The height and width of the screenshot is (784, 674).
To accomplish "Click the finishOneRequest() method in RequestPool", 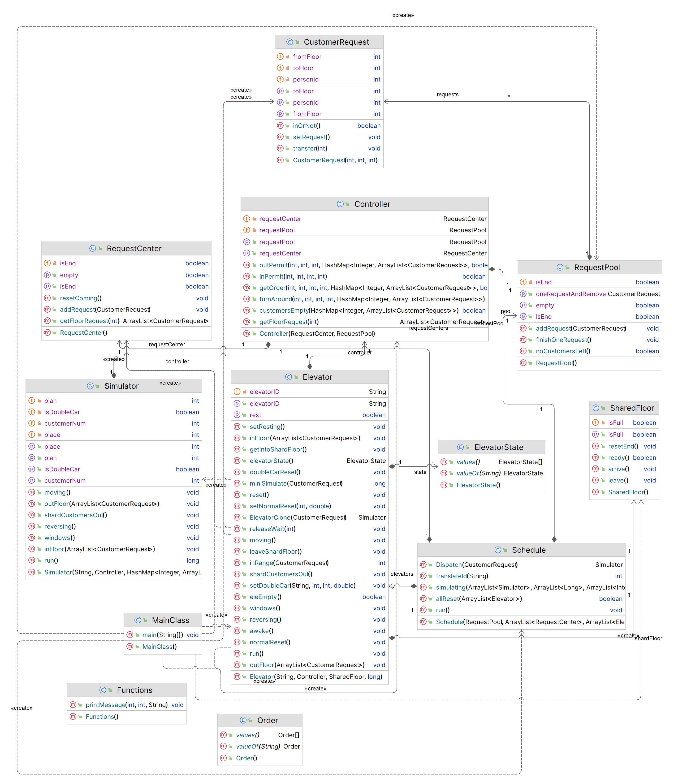I will [589, 340].
